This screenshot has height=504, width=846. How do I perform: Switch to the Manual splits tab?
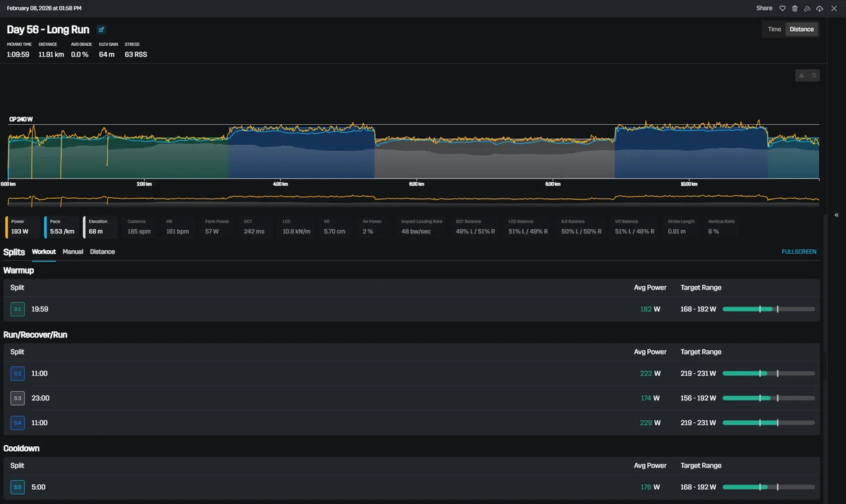tap(73, 252)
